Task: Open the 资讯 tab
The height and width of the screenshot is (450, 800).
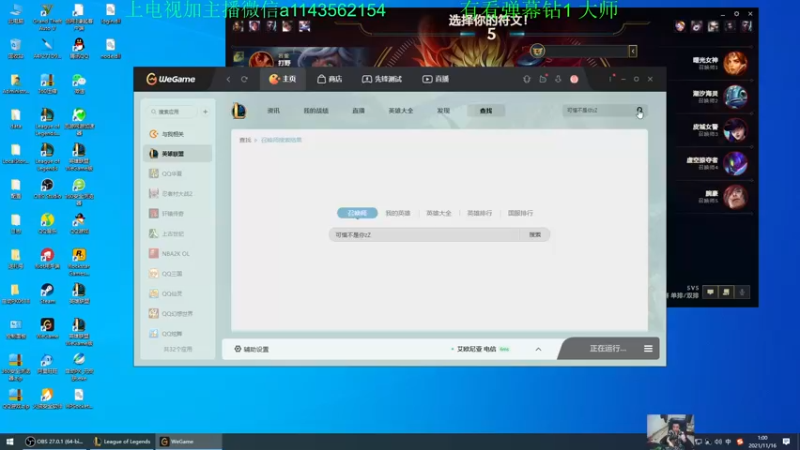Action: [x=273, y=110]
